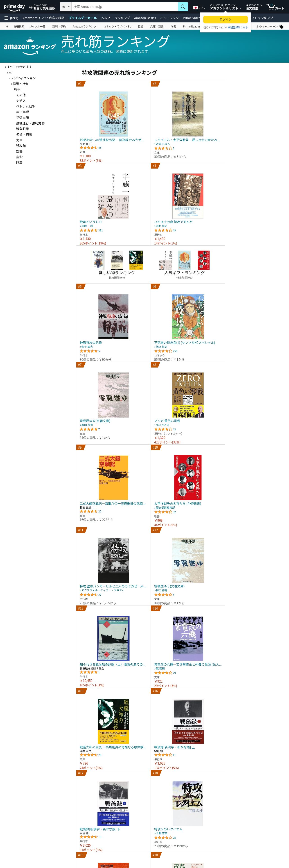Open Amazon Basics menu item

point(145,18)
